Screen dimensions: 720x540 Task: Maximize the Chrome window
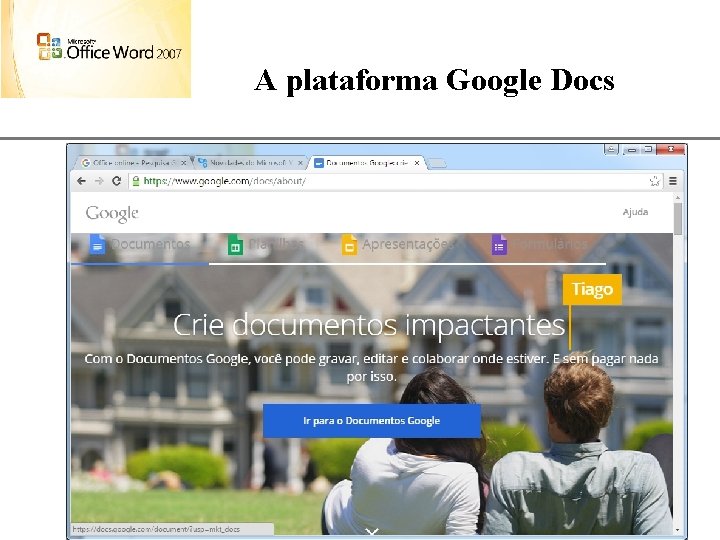pos(648,149)
